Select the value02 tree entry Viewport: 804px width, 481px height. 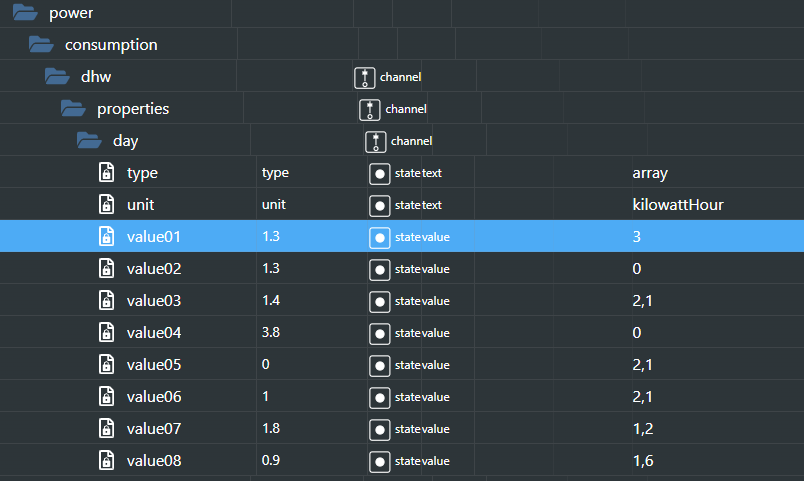pos(154,269)
